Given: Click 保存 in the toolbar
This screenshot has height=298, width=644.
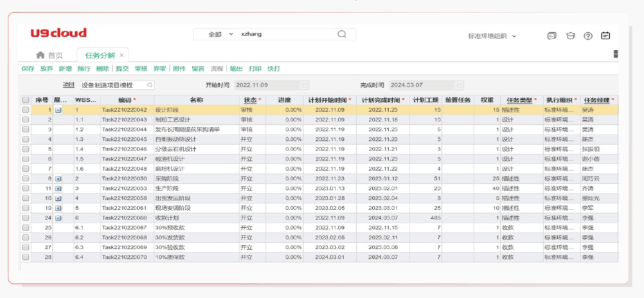Looking at the screenshot, I should [28, 69].
